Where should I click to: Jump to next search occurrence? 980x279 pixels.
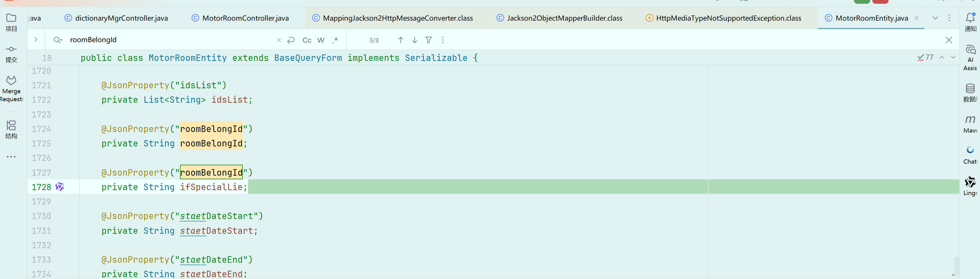point(415,40)
